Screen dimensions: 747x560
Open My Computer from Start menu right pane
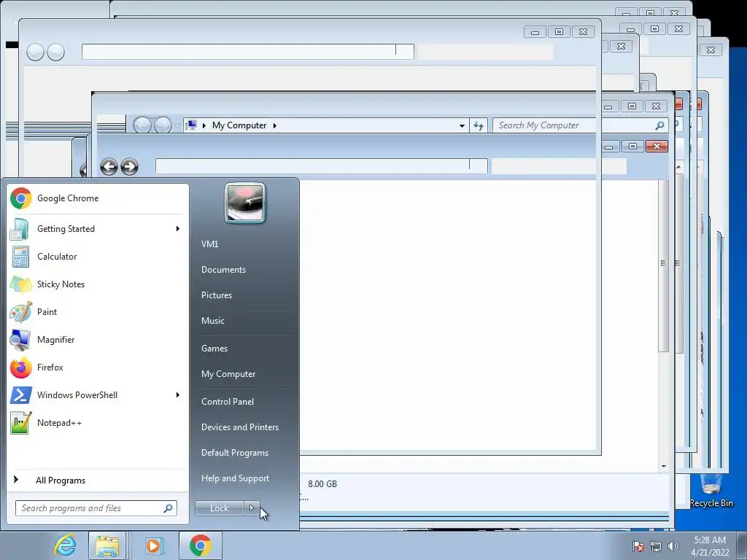tap(228, 374)
